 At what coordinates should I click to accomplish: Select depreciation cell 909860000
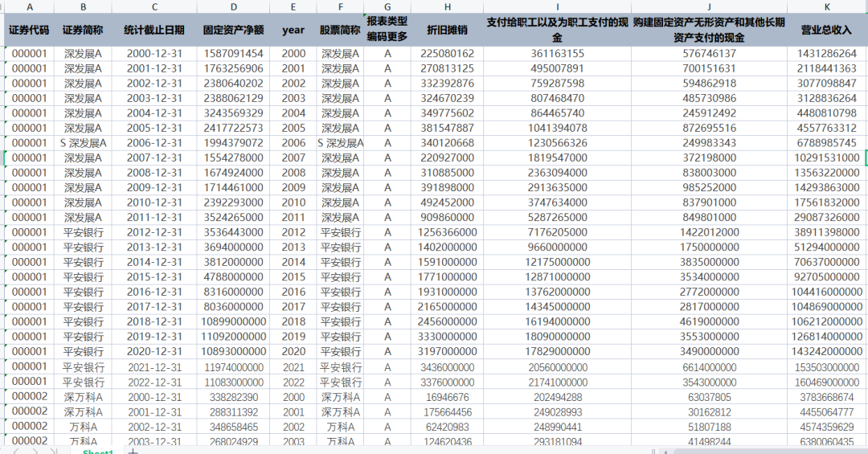tap(448, 218)
